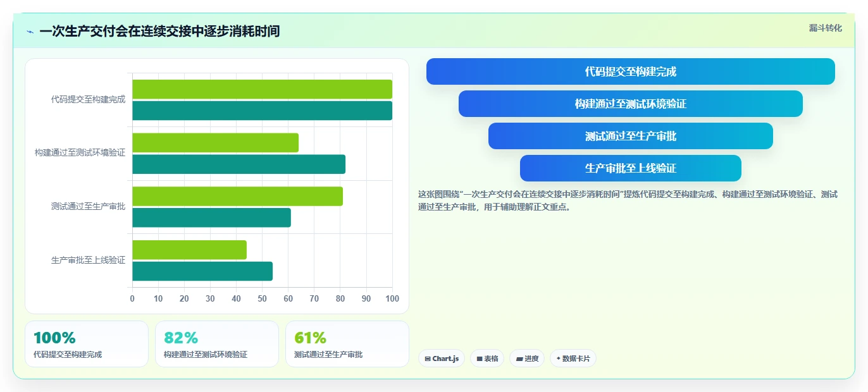The height and width of the screenshot is (392, 868).
Task: Click the 进度 tag
Action: click(x=527, y=358)
